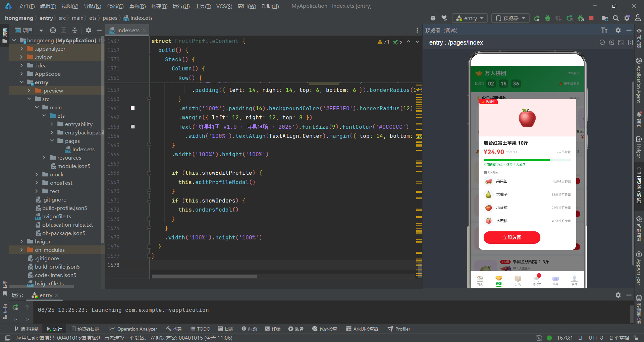Open the 文件(F) menu
Image resolution: width=644 pixels, height=342 pixels.
tap(26, 6)
